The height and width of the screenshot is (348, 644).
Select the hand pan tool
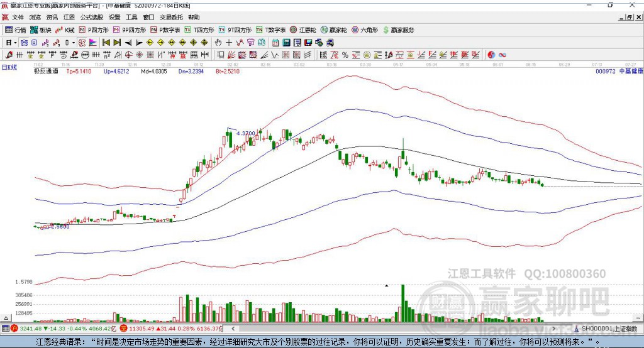point(218,43)
